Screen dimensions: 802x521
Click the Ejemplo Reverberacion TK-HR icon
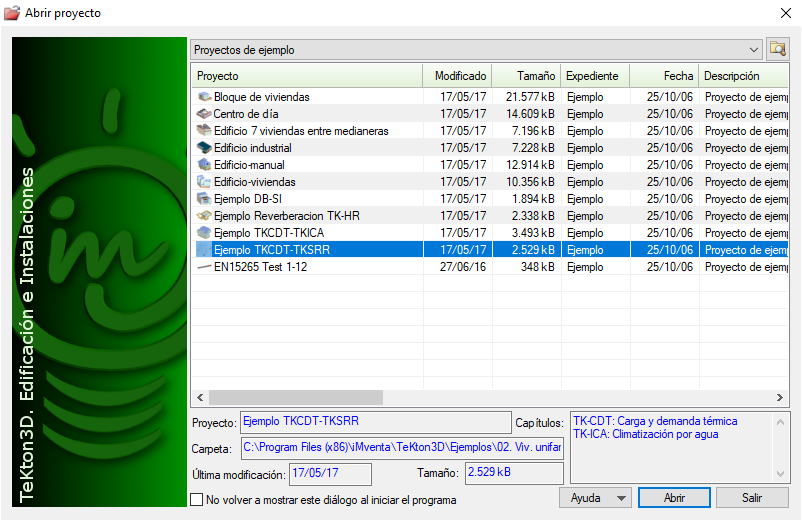pyautogui.click(x=204, y=216)
